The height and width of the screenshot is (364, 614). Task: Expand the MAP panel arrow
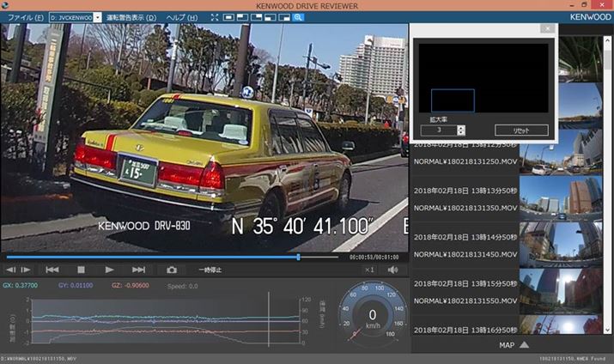coord(524,345)
